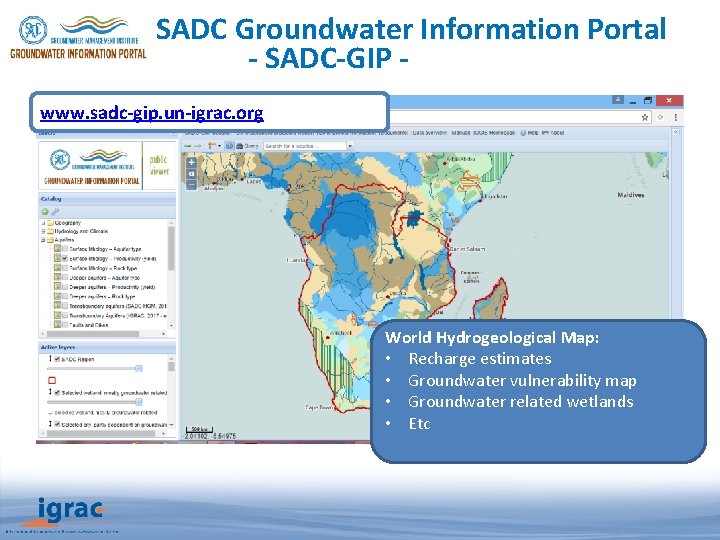Check Surface lithology – Rock type layer
Image resolution: width=720 pixels, height=540 pixels.
(x=65, y=268)
